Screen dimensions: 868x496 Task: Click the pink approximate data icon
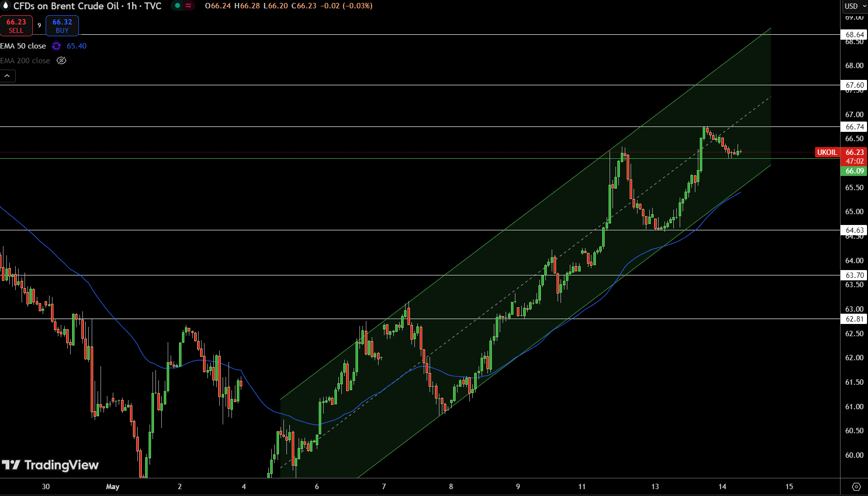pyautogui.click(x=188, y=6)
